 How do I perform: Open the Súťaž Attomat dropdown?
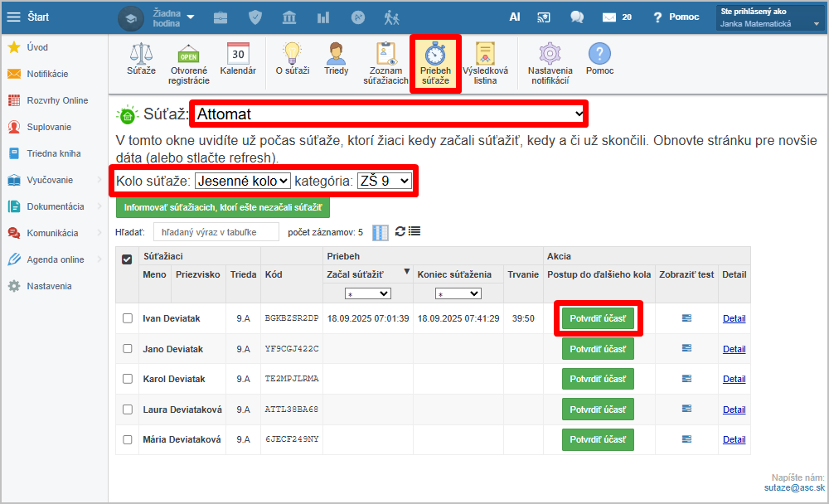[389, 114]
